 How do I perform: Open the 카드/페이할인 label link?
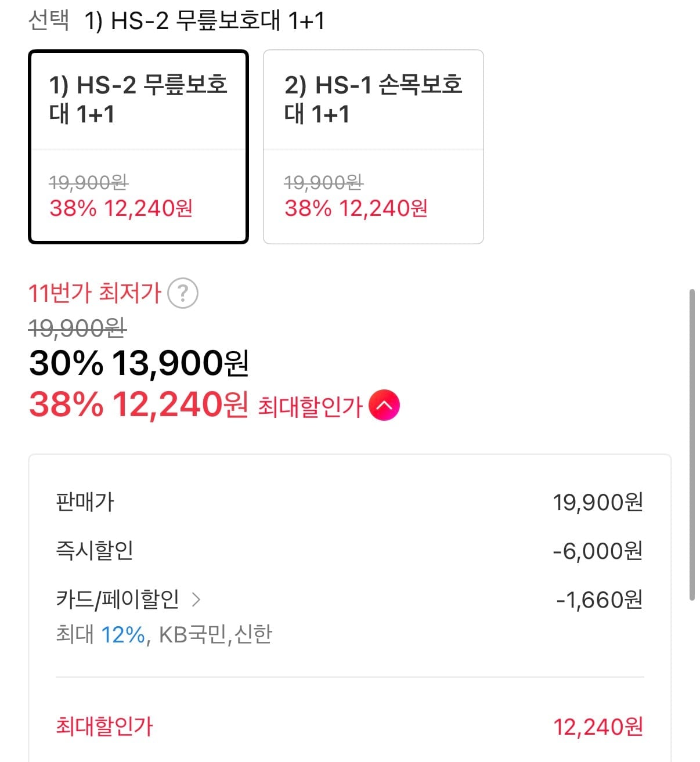tap(117, 600)
